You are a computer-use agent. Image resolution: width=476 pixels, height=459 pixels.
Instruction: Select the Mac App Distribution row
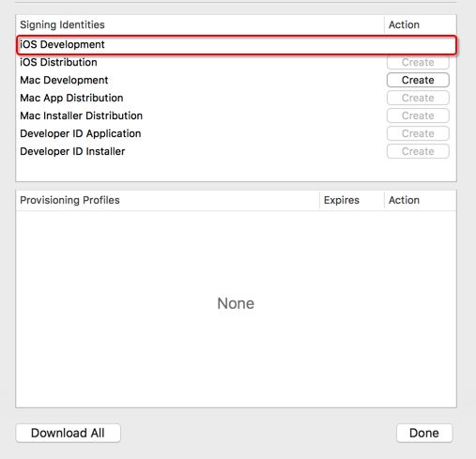[237, 98]
